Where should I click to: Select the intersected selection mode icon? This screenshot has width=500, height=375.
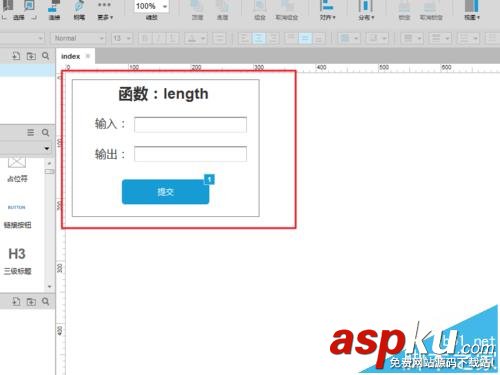pyautogui.click(x=8, y=5)
